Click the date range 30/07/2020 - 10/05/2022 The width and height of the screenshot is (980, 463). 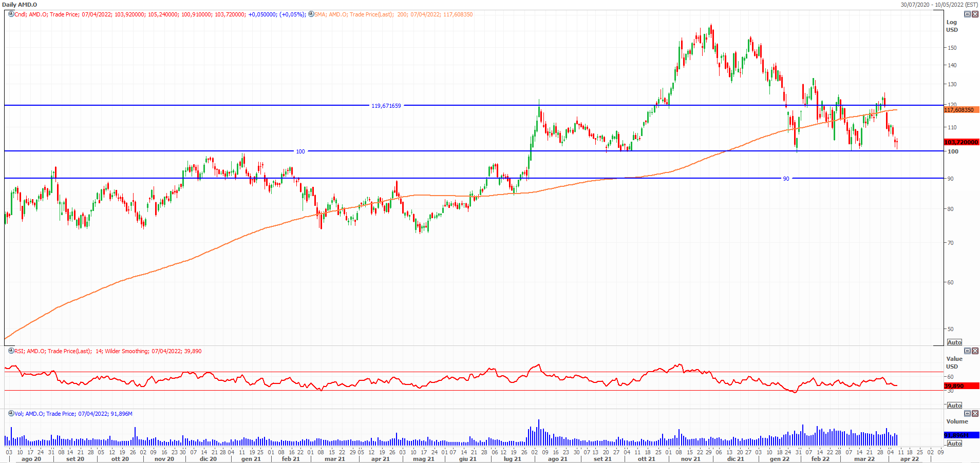[939, 5]
